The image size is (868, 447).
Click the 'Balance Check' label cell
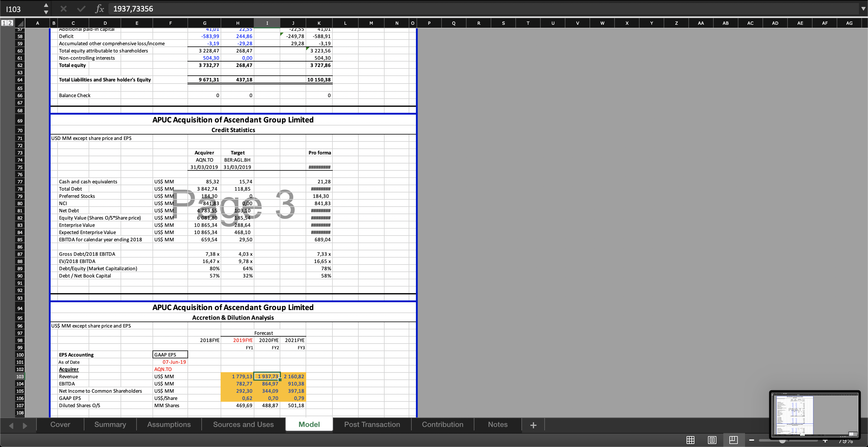pos(75,95)
